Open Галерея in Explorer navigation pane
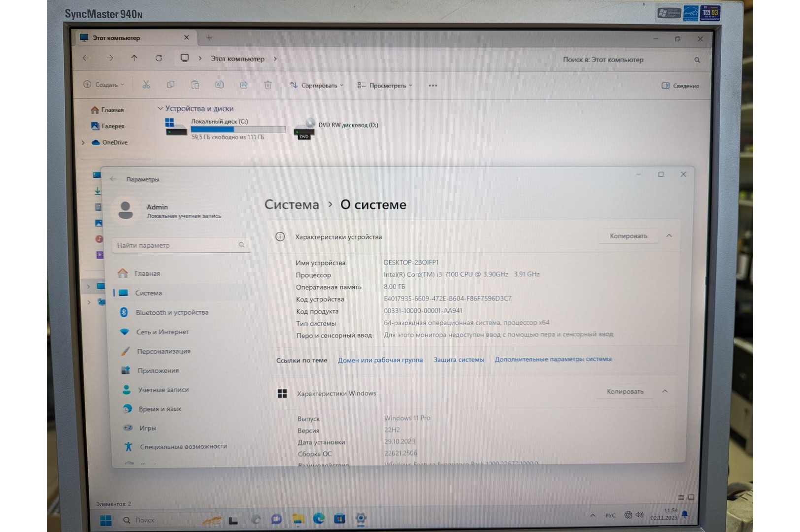 point(108,126)
